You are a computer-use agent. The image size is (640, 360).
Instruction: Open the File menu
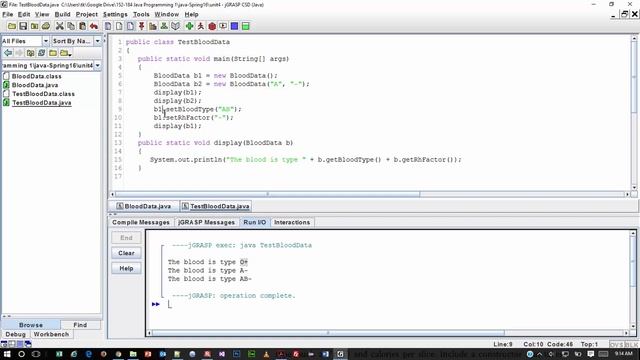(x=8, y=14)
